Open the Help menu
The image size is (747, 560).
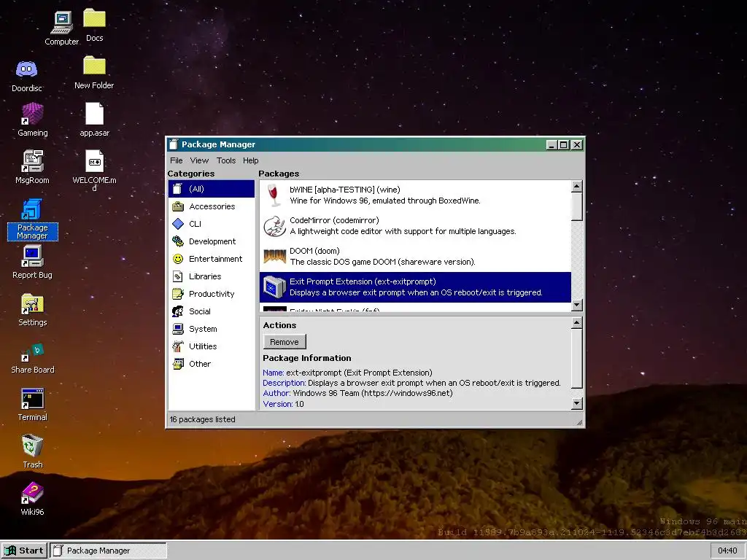point(251,160)
